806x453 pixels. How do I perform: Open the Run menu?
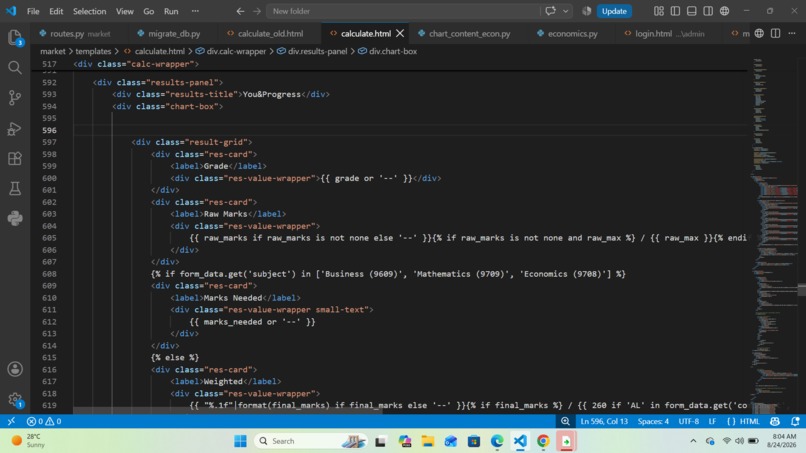tap(171, 11)
